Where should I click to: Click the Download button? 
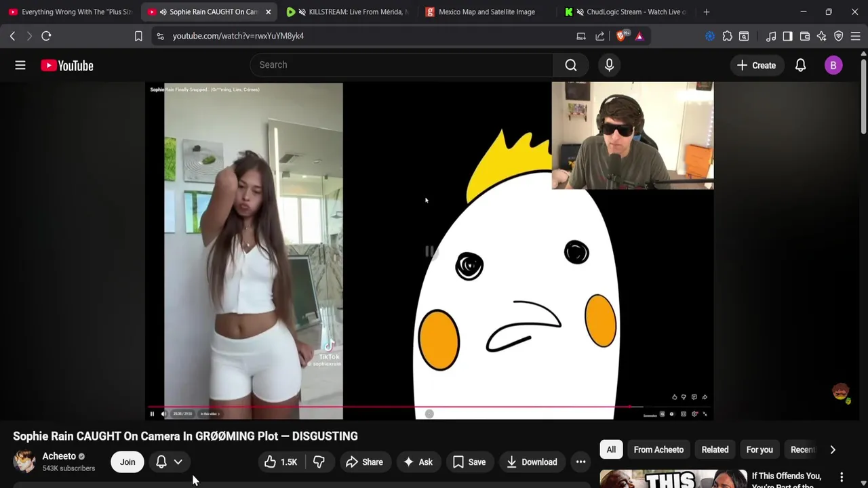(532, 462)
